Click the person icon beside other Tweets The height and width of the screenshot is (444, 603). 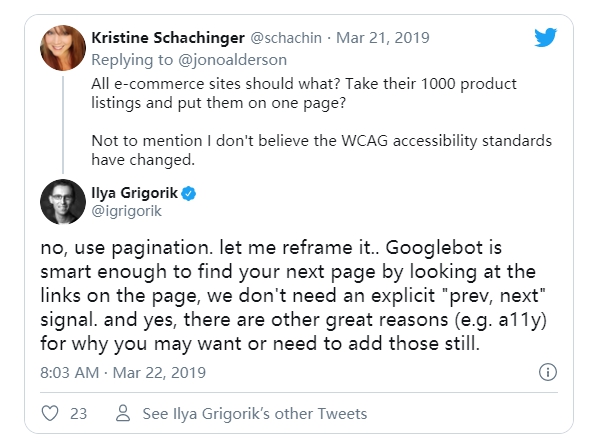pyautogui.click(x=124, y=413)
